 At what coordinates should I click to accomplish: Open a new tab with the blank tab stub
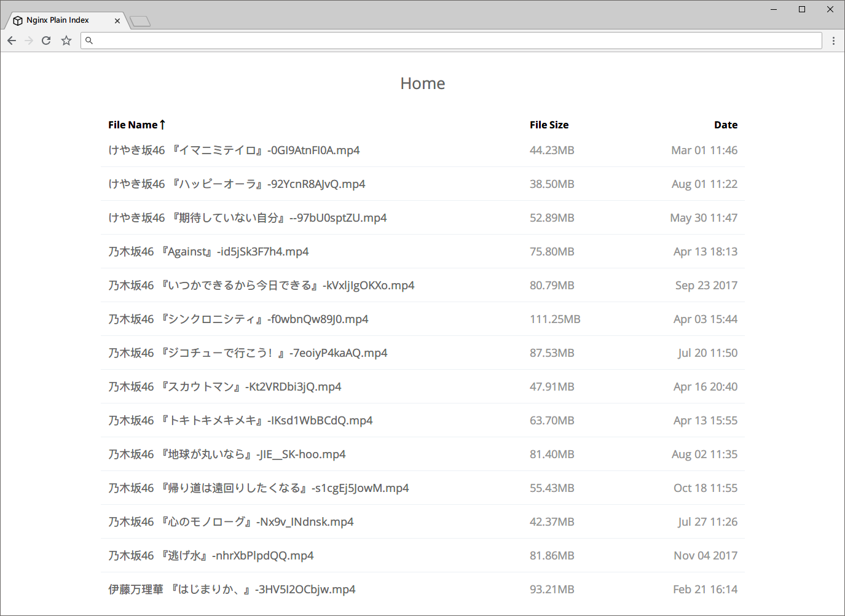(x=140, y=20)
